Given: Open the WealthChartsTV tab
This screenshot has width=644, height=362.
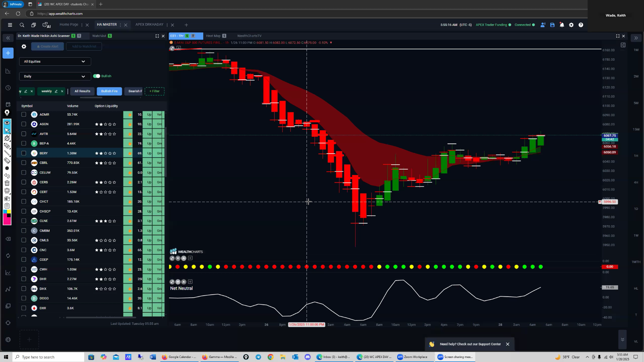Looking at the screenshot, I should (x=249, y=36).
